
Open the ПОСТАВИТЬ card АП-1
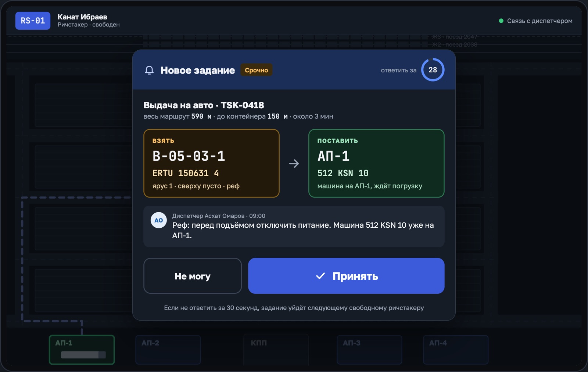tap(376, 163)
